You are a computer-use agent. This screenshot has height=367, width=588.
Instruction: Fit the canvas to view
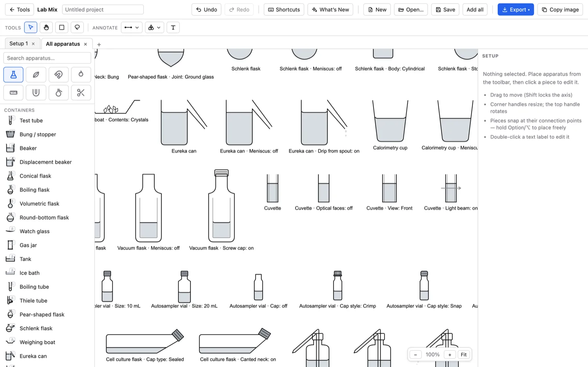464,354
